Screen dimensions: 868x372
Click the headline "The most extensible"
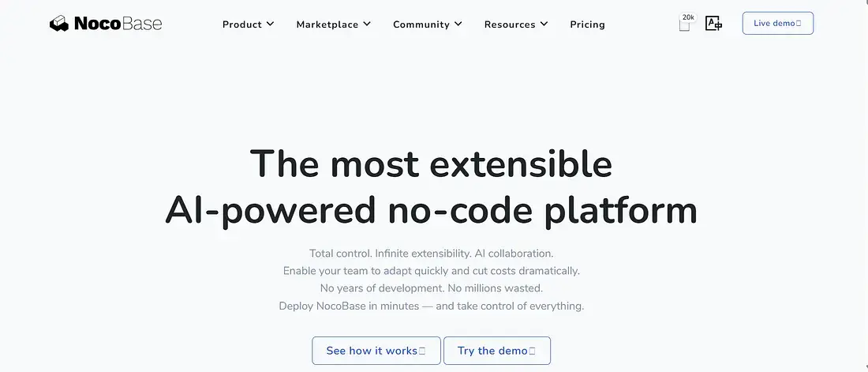click(x=431, y=163)
